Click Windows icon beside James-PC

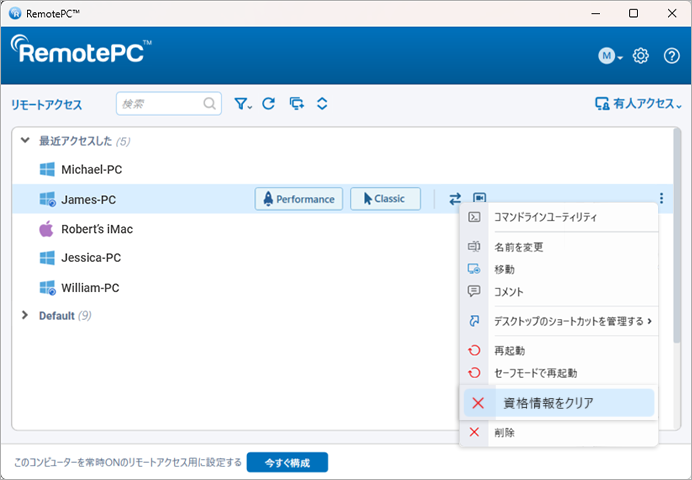[47, 199]
